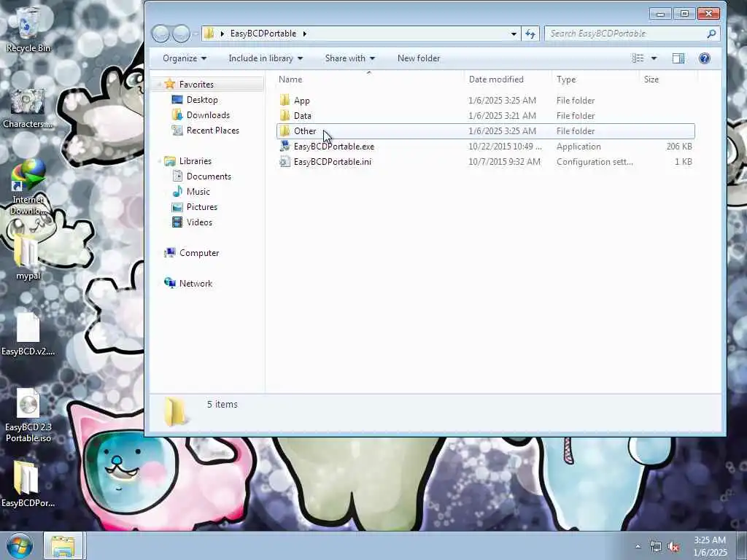This screenshot has height=560, width=747.
Task: Click the Show desktop strip
Action: pyautogui.click(x=742, y=545)
